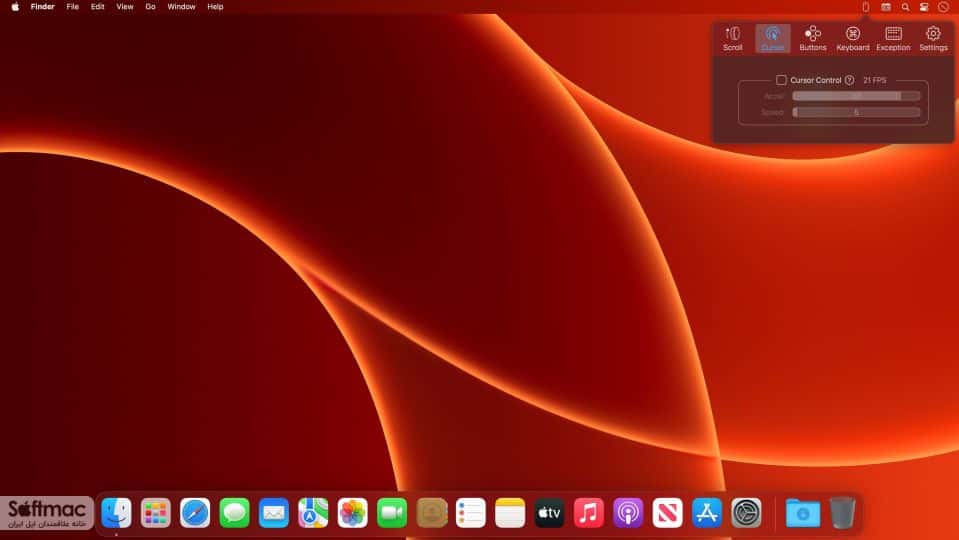Image resolution: width=959 pixels, height=540 pixels.
Task: Launch News from the Dock
Action: pyautogui.click(x=667, y=512)
